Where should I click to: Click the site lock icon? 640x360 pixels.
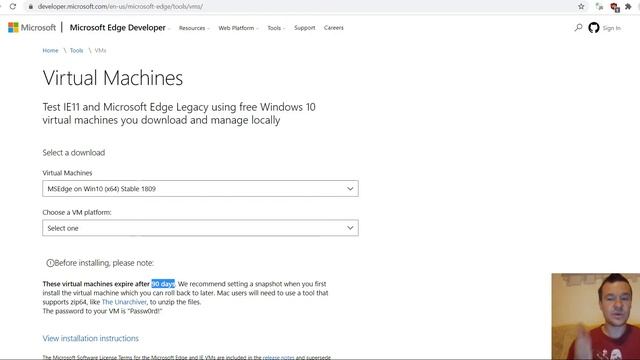[x=30, y=7]
